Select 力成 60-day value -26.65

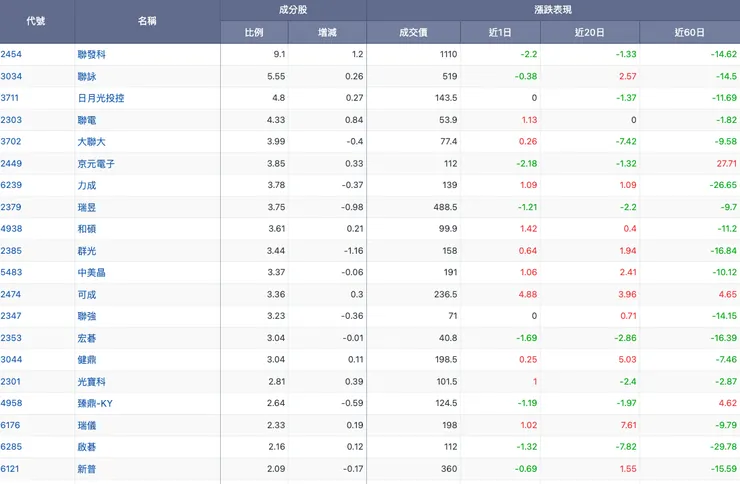[x=723, y=185]
